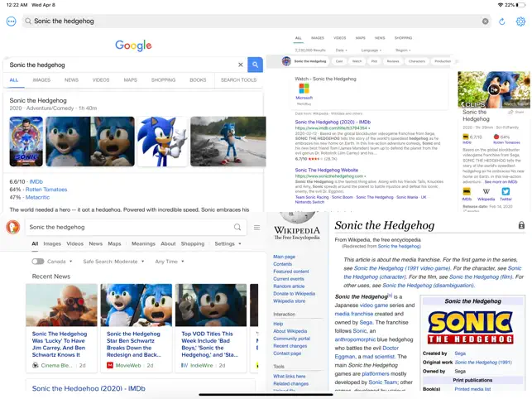Open the Top VOD Titles IndieWire article
Viewport: 532px width, 399px height.
point(211,327)
